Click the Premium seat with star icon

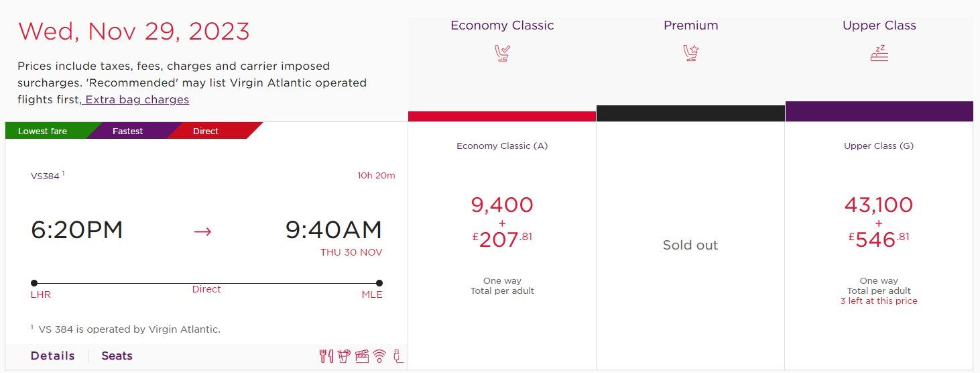coord(690,53)
